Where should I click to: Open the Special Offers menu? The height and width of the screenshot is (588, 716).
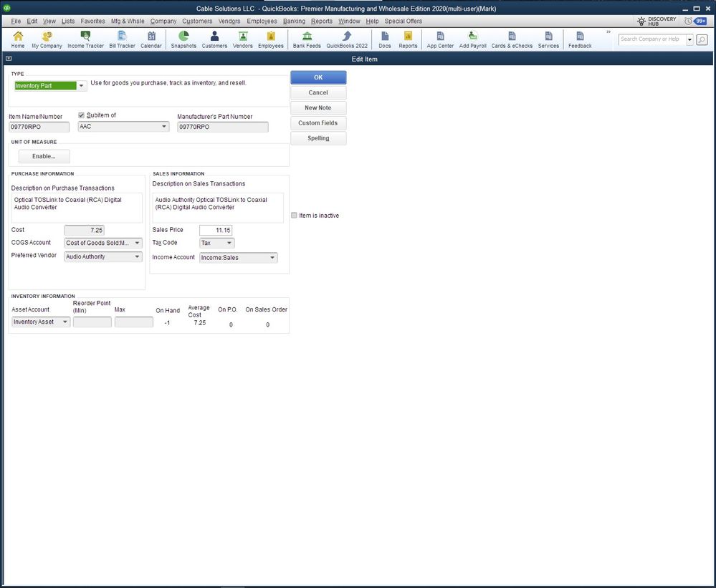(x=404, y=21)
